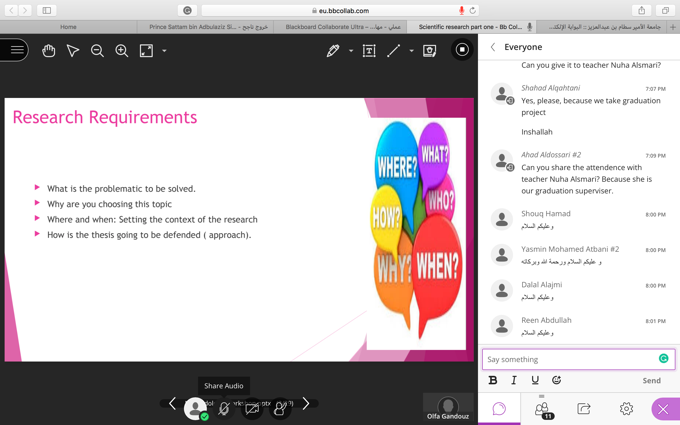Select the hand pan tool
Viewport: 680px width, 425px height.
[48, 50]
